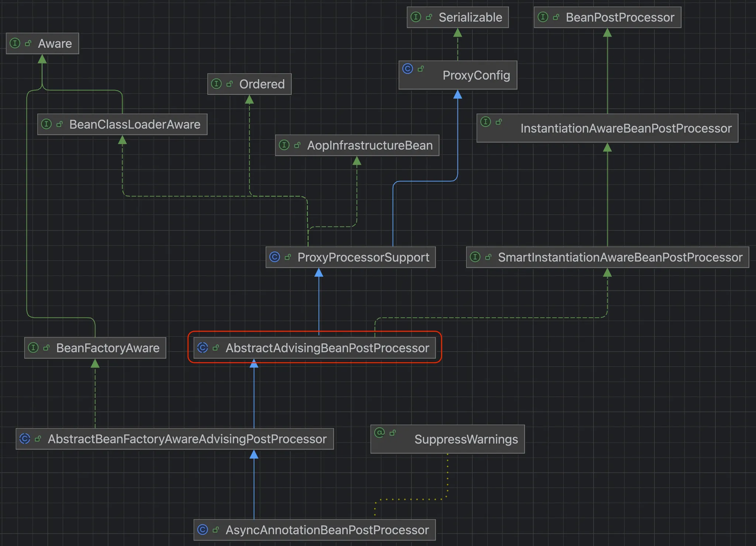Click interface icon on SmartInstantiationAwareBeanPostProcessor
This screenshot has height=546, width=756.
coord(475,257)
